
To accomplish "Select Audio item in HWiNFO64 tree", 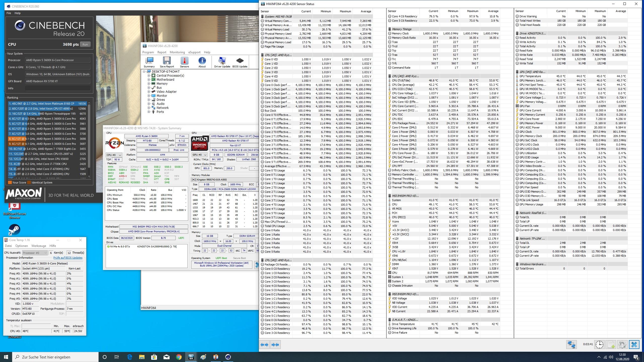I will coord(160,104).
